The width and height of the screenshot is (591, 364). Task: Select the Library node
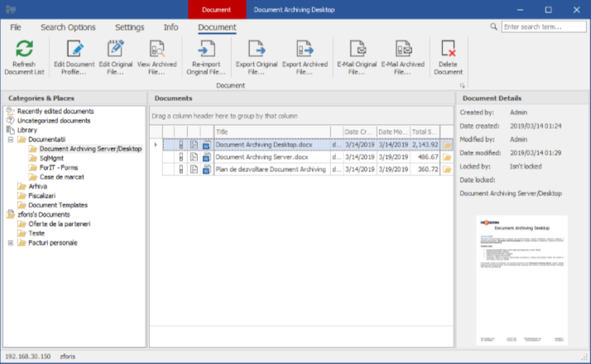pyautogui.click(x=27, y=130)
